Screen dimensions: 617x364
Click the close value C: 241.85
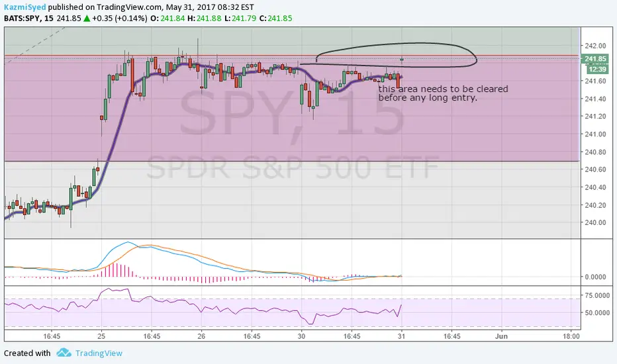tap(275, 18)
